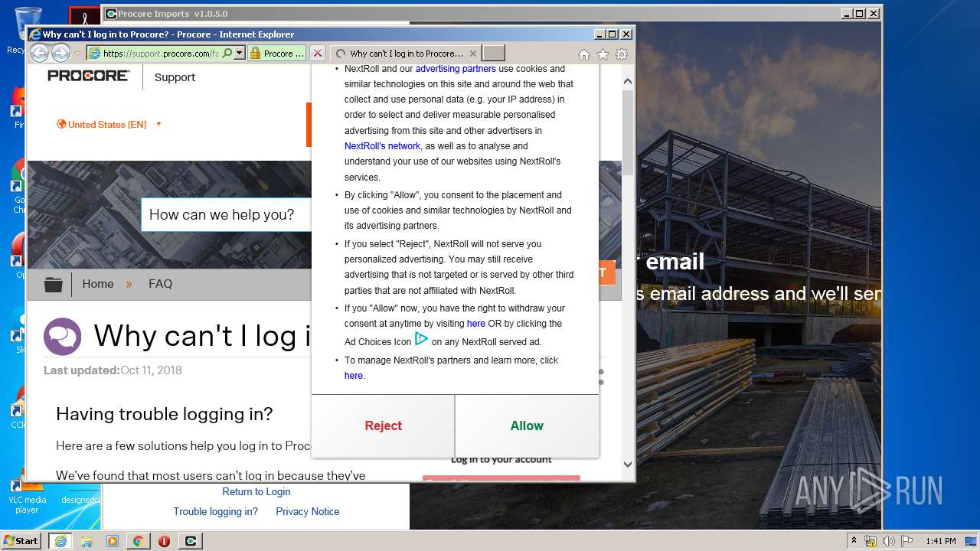
Task: Click the taskbar clock 1:41 PM
Action: pos(940,541)
